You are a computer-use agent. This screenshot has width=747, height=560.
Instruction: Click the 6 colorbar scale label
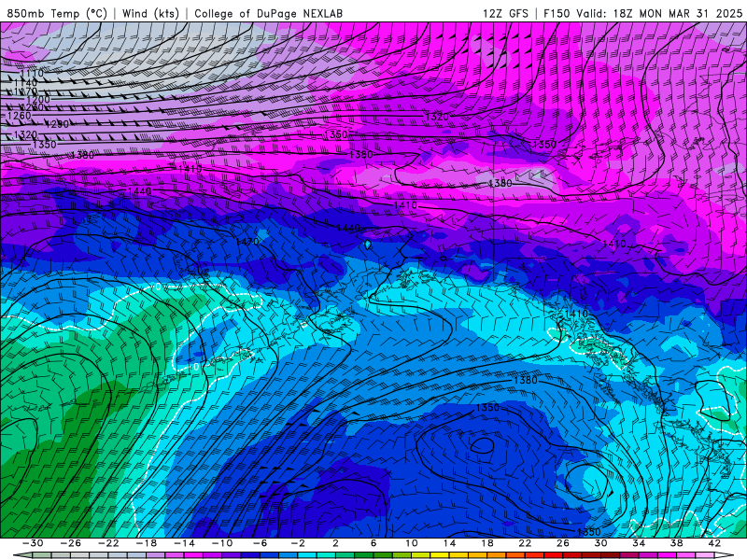[x=373, y=543]
